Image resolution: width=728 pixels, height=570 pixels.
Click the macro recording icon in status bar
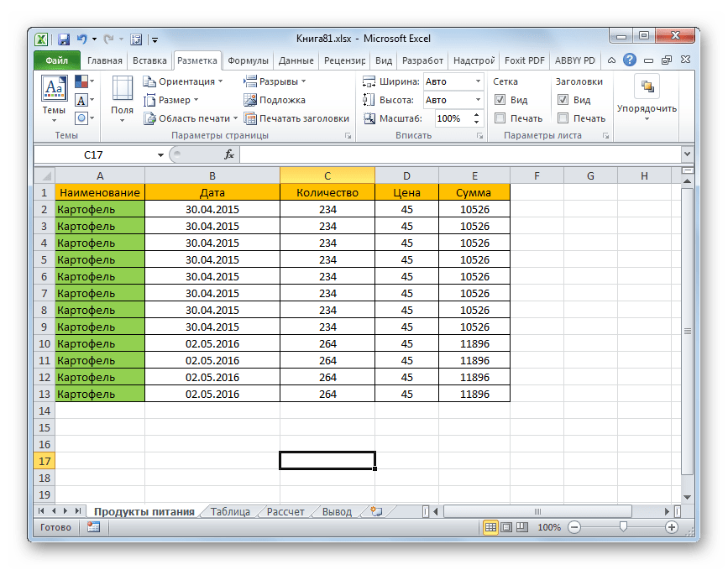pyautogui.click(x=93, y=527)
